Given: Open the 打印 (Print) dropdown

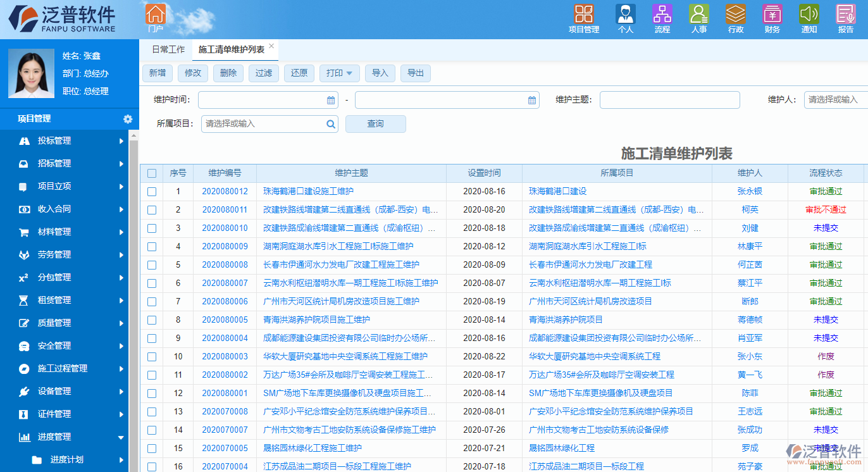Looking at the screenshot, I should tap(339, 73).
